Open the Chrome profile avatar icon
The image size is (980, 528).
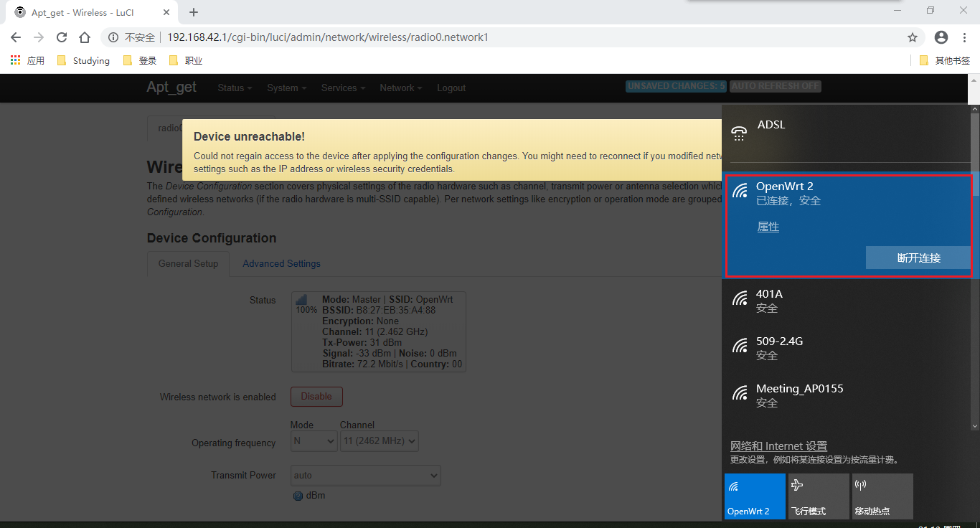[x=941, y=37]
